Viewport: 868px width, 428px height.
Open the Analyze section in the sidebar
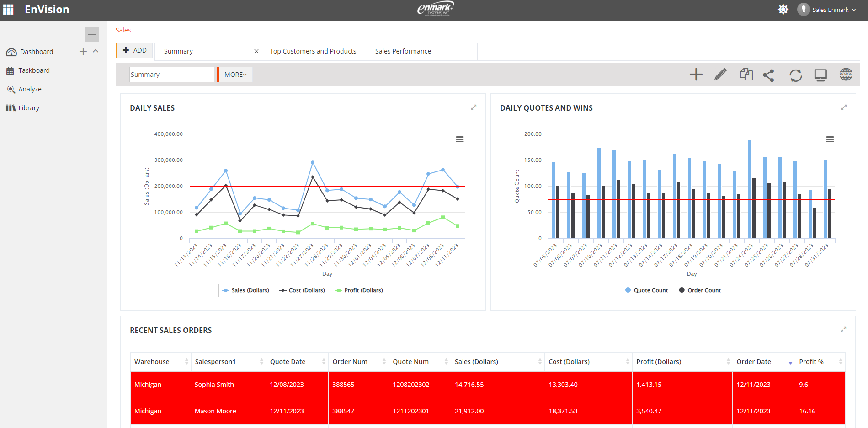[30, 89]
